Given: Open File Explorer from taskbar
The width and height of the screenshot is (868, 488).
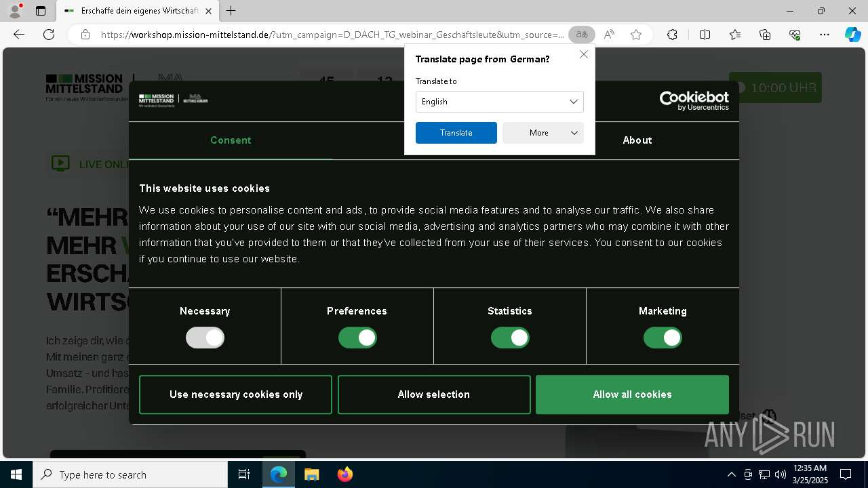Looking at the screenshot, I should (x=311, y=474).
